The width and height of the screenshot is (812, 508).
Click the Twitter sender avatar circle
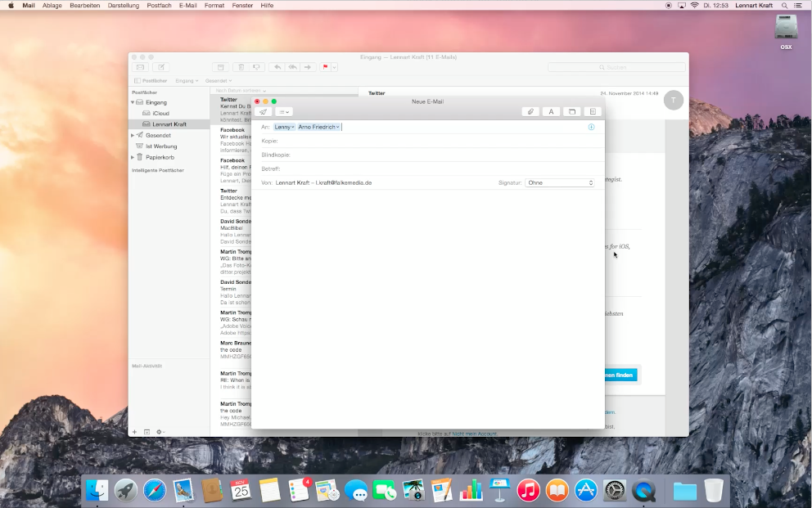coord(673,101)
